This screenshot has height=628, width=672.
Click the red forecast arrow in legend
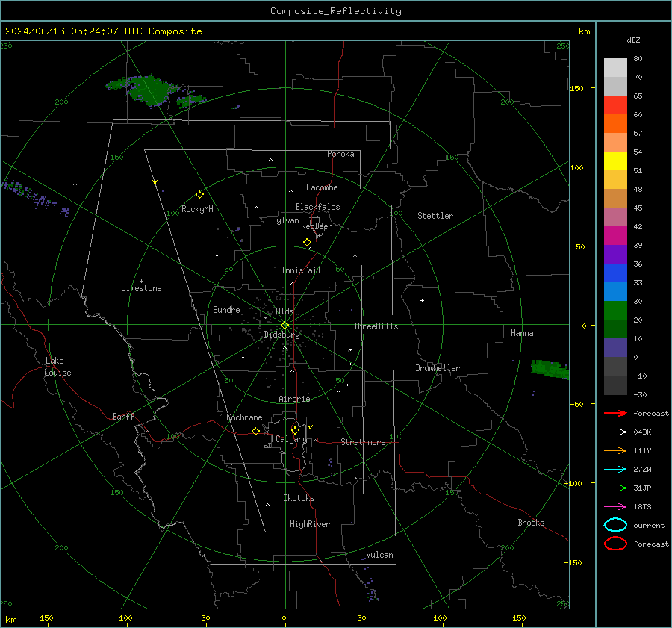(615, 413)
